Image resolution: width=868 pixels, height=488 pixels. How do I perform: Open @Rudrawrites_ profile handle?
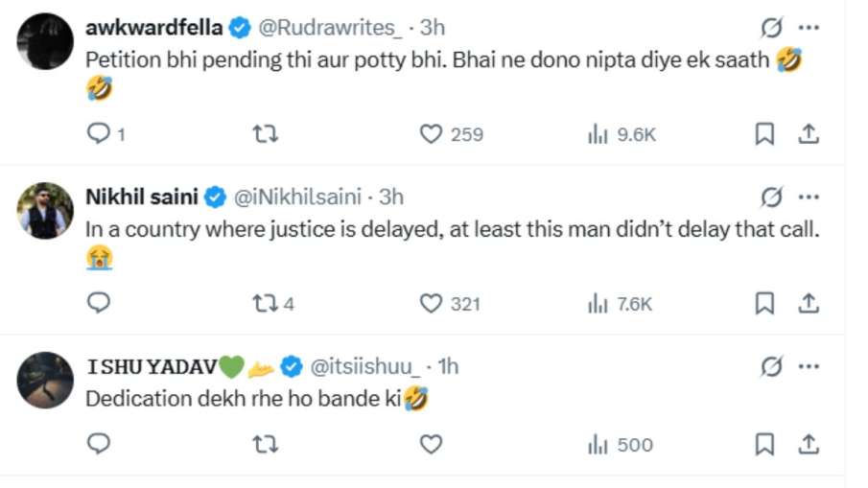point(331,27)
